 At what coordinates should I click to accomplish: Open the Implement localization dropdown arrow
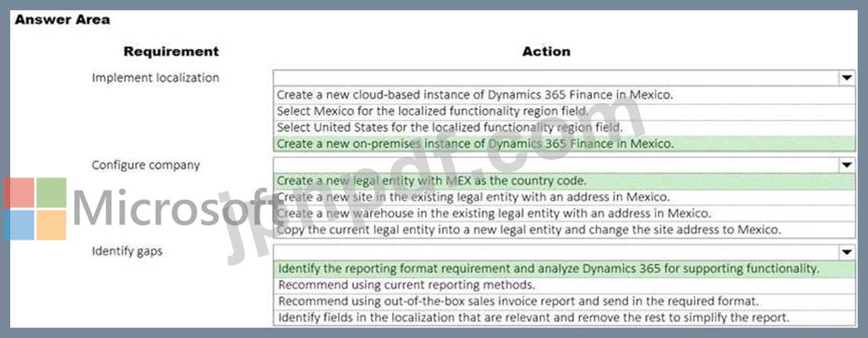pos(846,78)
